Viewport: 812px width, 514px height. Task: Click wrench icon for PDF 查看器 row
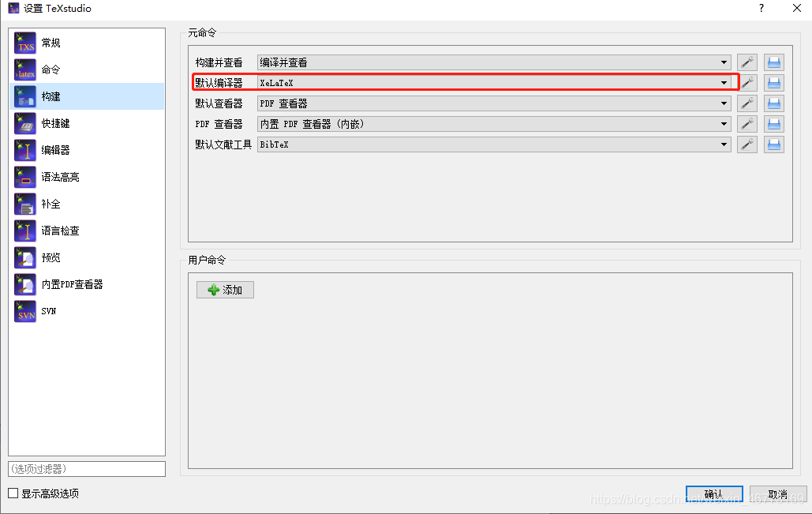coord(747,124)
